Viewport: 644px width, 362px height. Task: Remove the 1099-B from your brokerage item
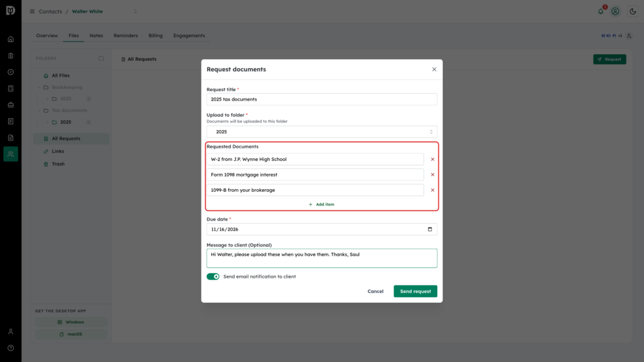pos(433,190)
